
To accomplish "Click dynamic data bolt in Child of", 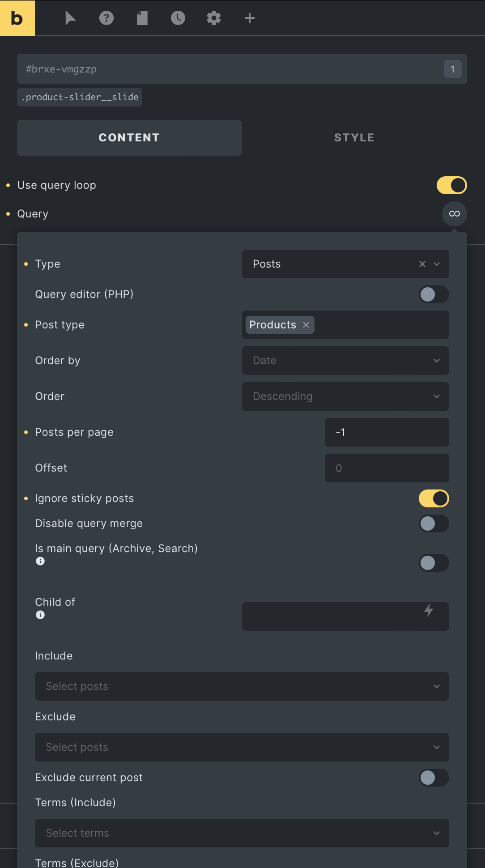I will pyautogui.click(x=429, y=610).
